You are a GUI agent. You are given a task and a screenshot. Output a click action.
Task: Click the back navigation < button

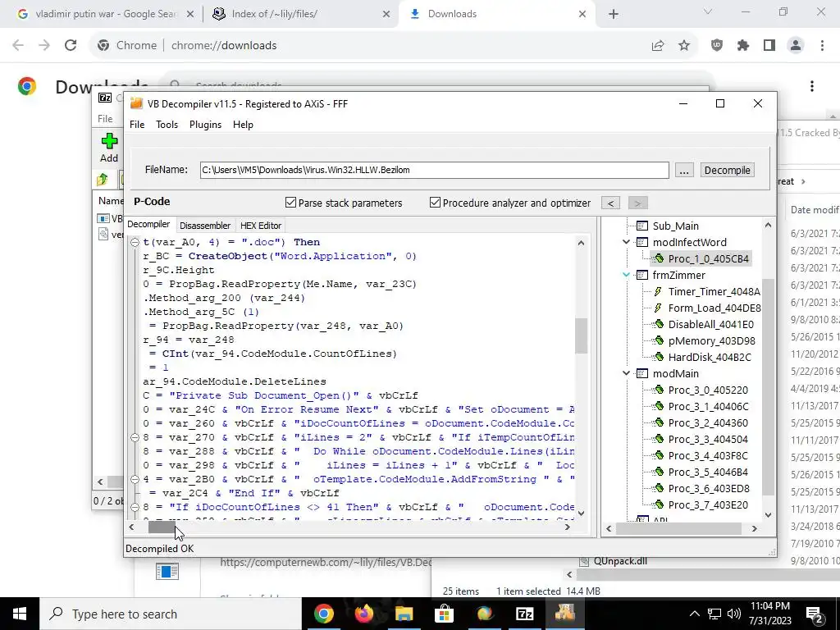(610, 203)
